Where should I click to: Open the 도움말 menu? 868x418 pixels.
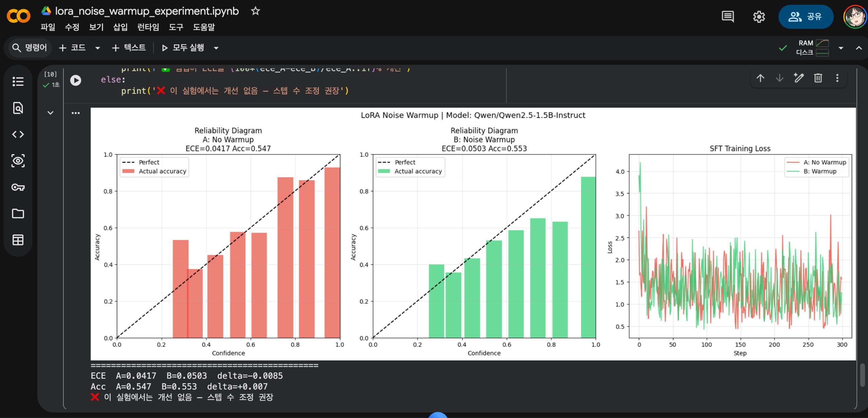(x=204, y=27)
